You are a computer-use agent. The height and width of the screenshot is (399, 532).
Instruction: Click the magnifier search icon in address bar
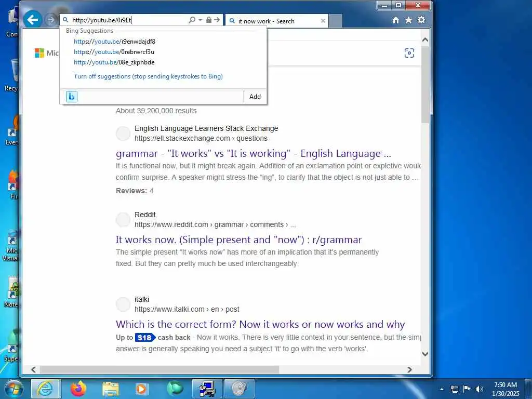coord(192,20)
